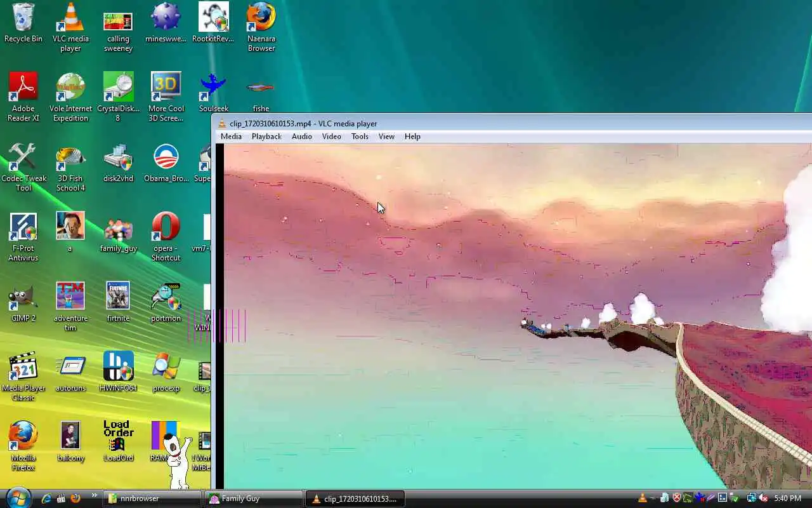This screenshot has height=508, width=812.
Task: Open the Help menu in VLC
Action: point(412,137)
